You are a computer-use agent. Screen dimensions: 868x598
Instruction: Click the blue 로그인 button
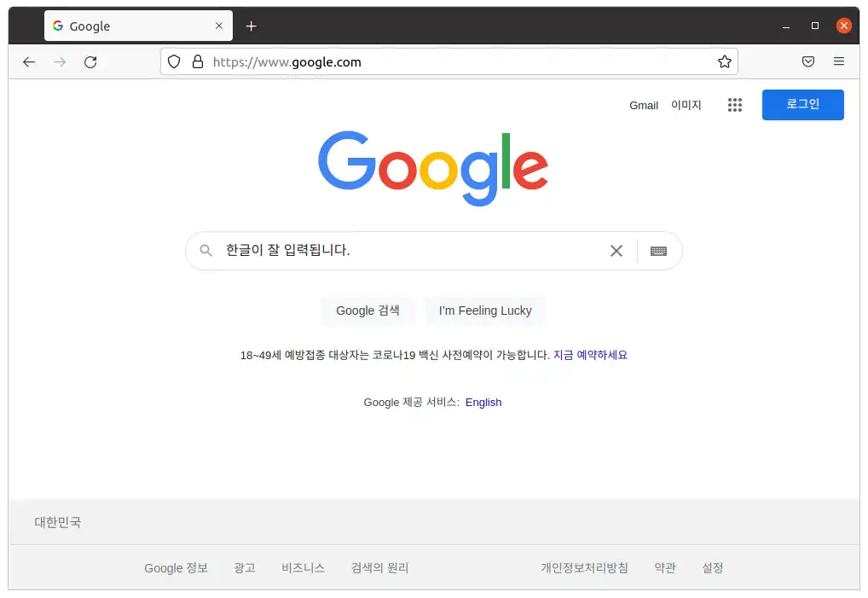click(802, 105)
